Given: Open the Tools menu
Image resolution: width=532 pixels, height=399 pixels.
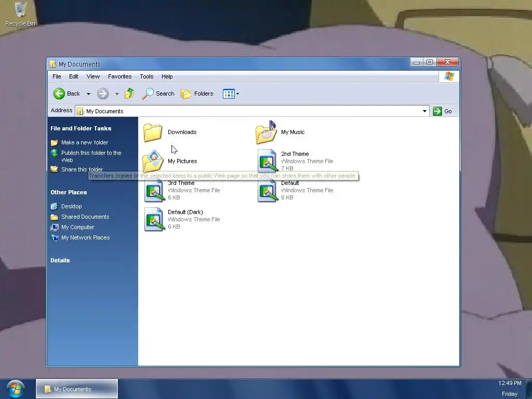Looking at the screenshot, I should click(147, 77).
